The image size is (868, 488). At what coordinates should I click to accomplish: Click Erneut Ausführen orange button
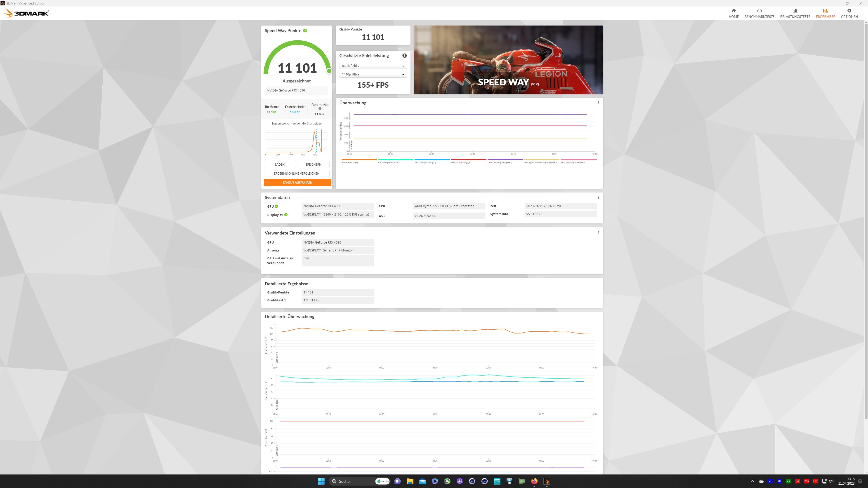(x=297, y=183)
